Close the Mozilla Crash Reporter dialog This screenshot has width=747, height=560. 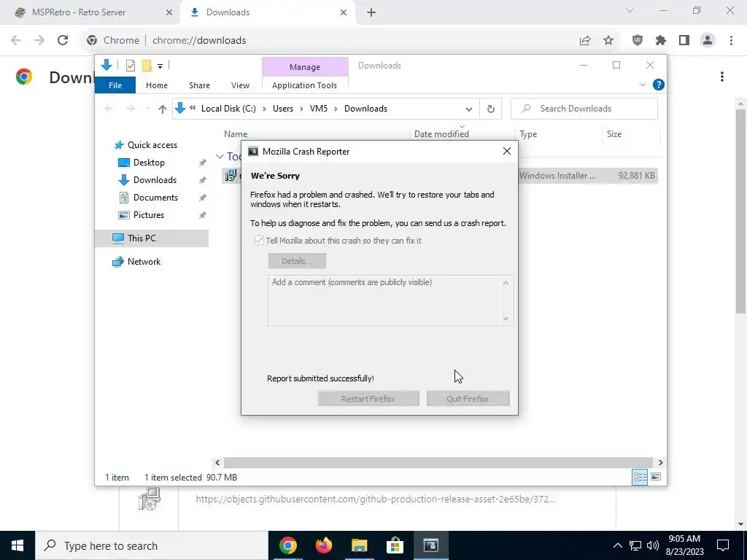coord(507,152)
